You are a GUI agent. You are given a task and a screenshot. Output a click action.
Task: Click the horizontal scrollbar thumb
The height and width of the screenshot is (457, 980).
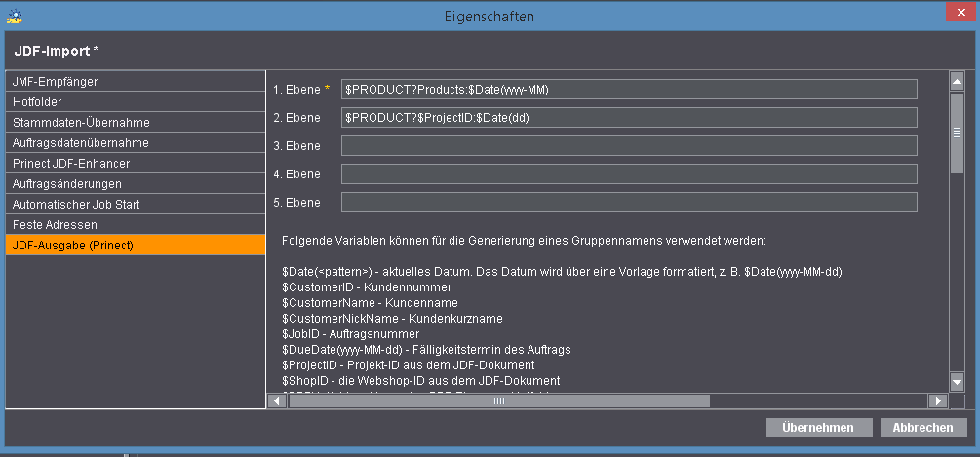coord(498,400)
